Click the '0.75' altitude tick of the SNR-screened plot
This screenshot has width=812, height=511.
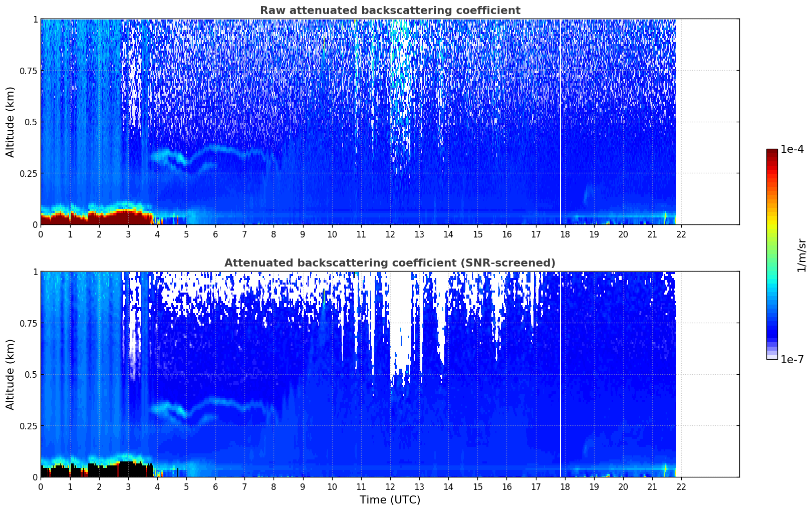pyautogui.click(x=29, y=323)
